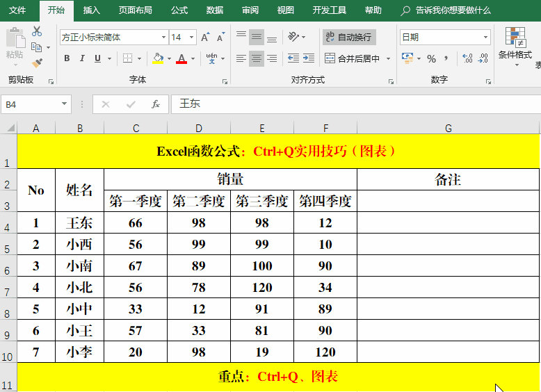Open the 帮助 tab

[x=373, y=10]
